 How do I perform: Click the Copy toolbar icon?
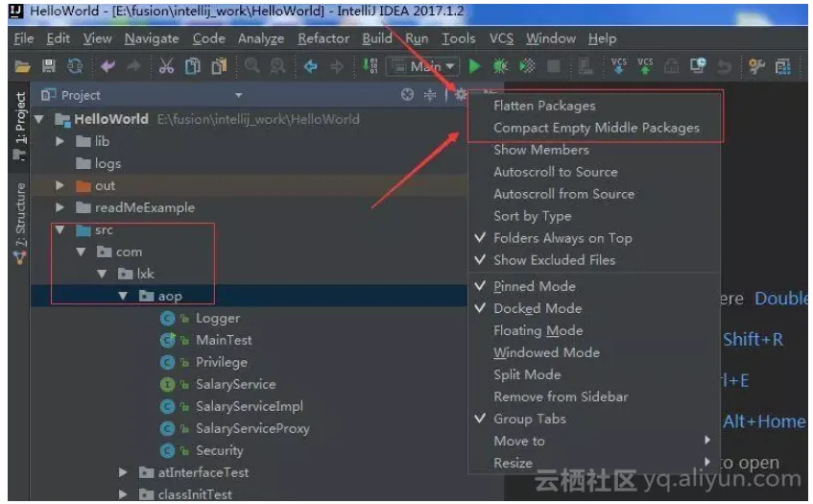tap(193, 66)
